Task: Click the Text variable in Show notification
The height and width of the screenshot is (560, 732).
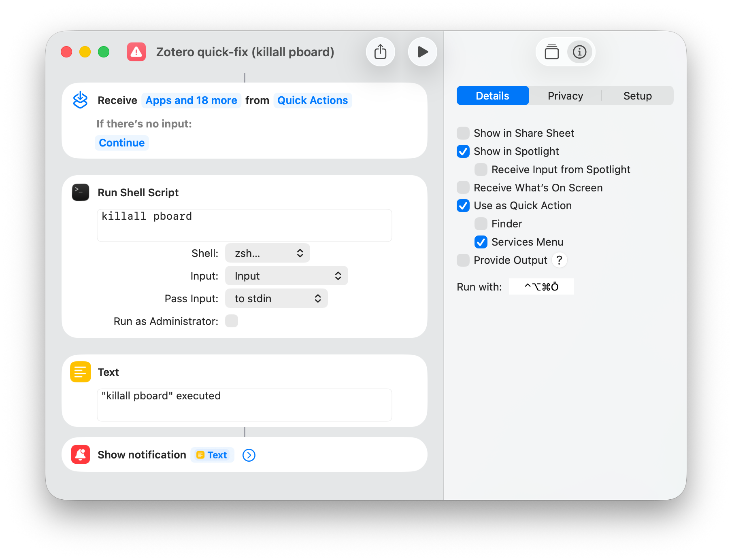Action: 212,455
